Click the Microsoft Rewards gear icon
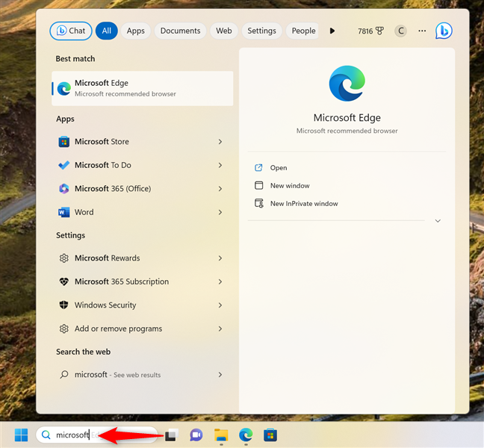 coord(64,258)
